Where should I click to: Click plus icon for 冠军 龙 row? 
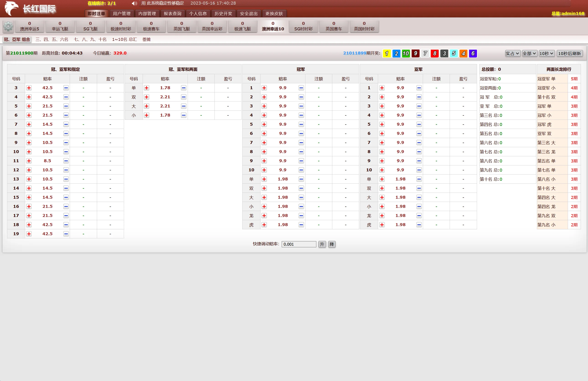tap(264, 216)
